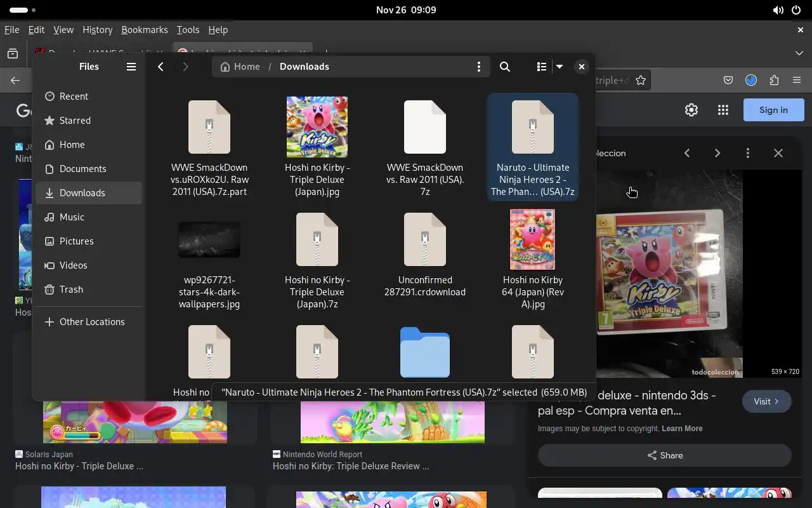This screenshot has height=508, width=812.
Task: Select Hoshi no Kirby Triple Deluxe jpg thumbnail
Action: pyautogui.click(x=317, y=147)
